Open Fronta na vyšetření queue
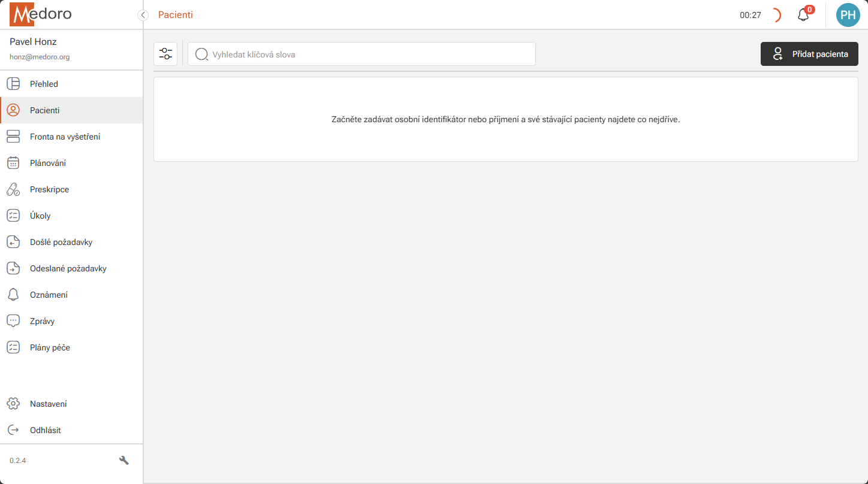868x484 pixels. pyautogui.click(x=65, y=137)
